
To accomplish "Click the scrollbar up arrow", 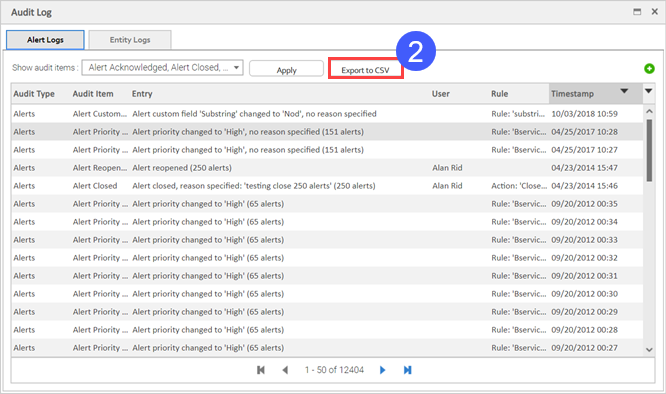I will [x=649, y=111].
